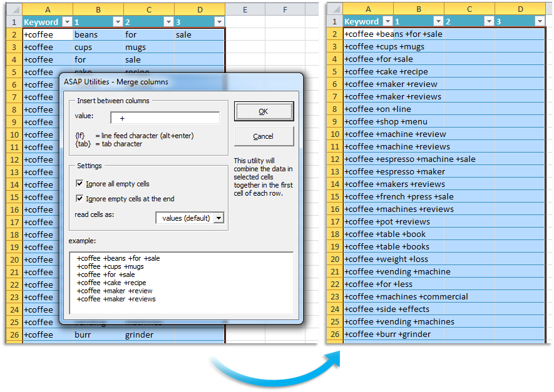The width and height of the screenshot is (554, 392).
Task: Select column header A on the right sheet
Action: [x=368, y=9]
